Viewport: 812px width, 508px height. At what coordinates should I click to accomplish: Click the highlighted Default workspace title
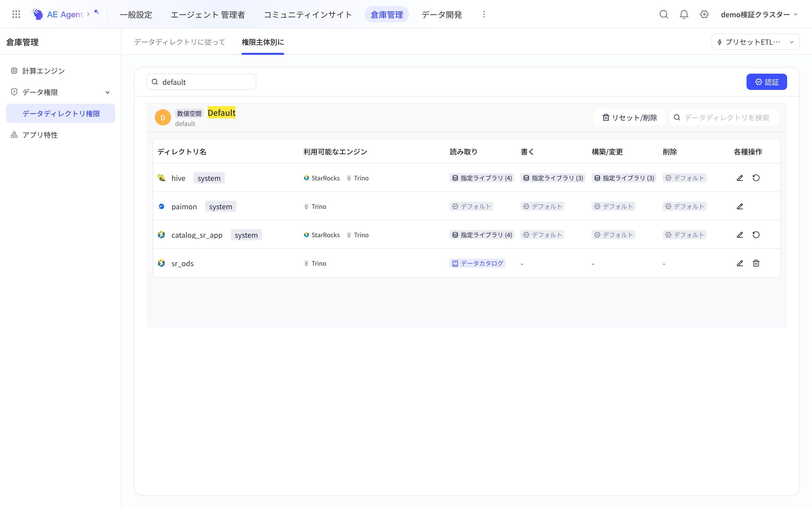222,113
